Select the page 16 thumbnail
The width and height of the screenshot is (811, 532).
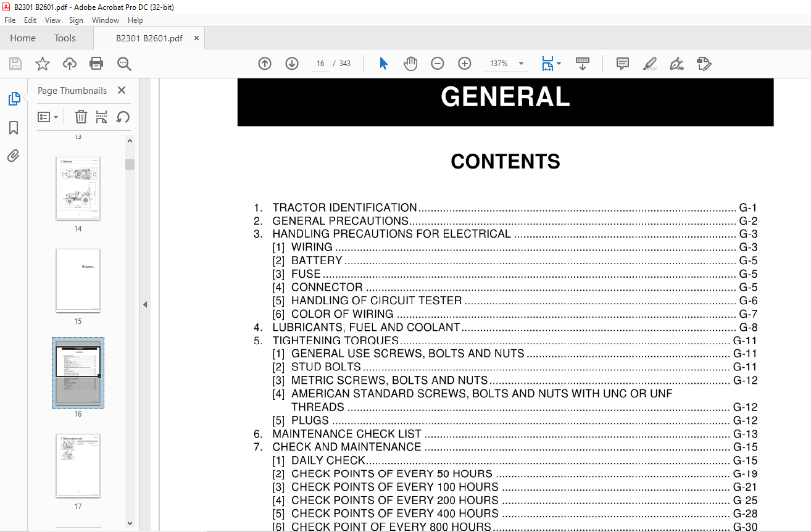pyautogui.click(x=78, y=372)
